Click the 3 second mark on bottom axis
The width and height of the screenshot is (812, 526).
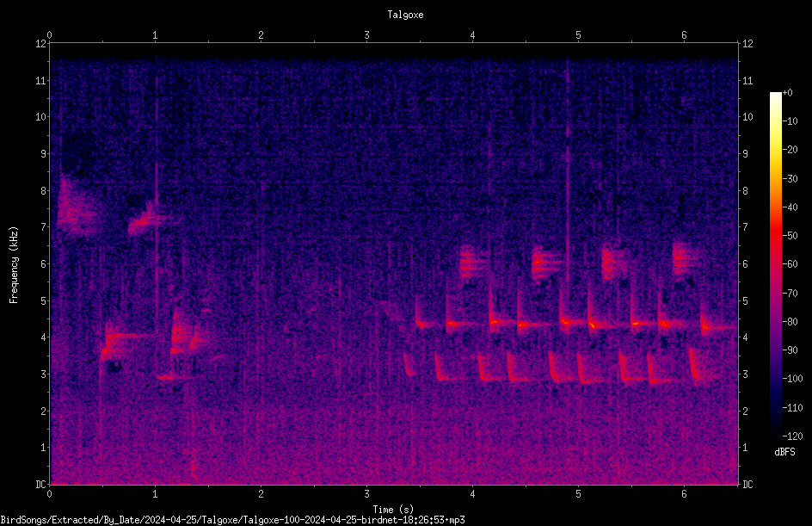366,494
